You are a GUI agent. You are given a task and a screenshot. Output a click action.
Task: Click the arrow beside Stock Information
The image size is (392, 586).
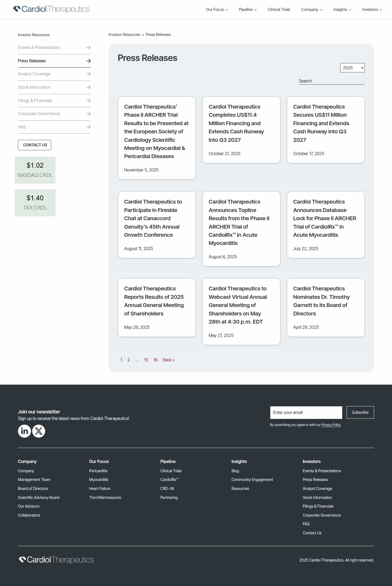[x=88, y=87]
